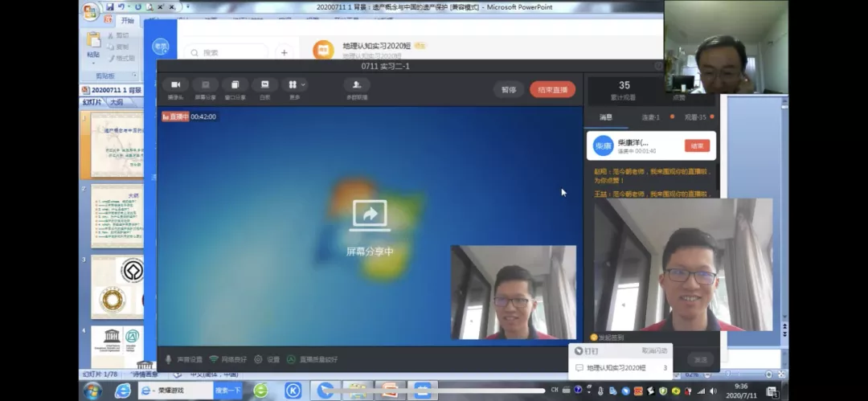The image size is (868, 401).
Task: Expand the 更多 more options dropdown
Action: [x=294, y=86]
